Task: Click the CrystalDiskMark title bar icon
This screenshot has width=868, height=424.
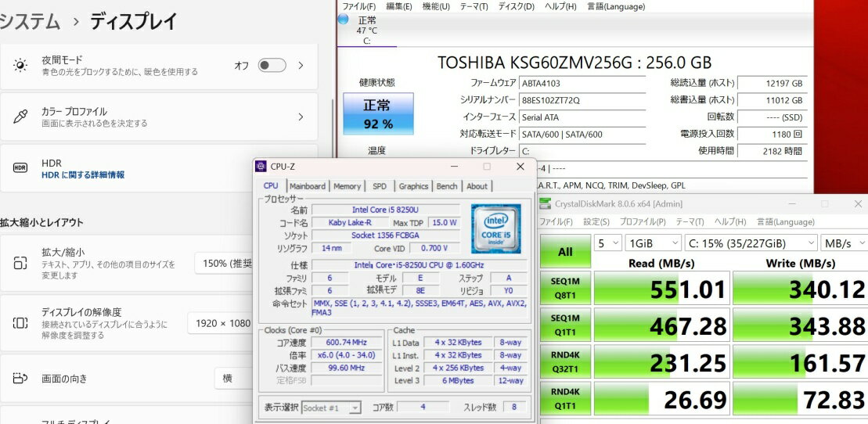Action: [546, 204]
